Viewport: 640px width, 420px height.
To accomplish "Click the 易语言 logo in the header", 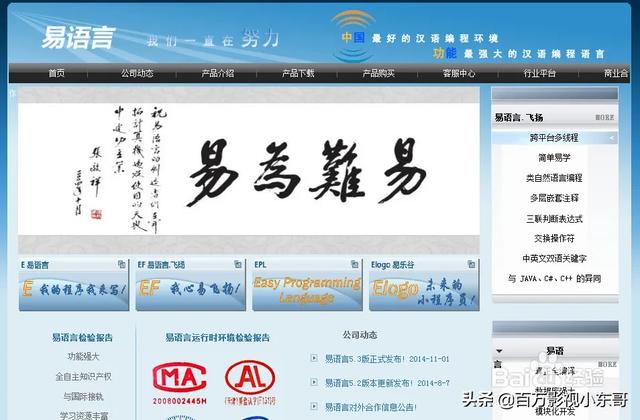I will (78, 38).
